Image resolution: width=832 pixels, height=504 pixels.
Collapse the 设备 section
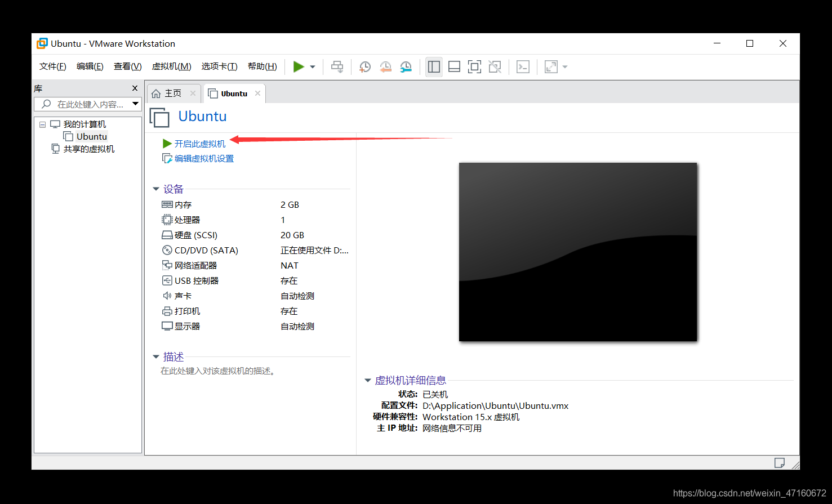point(156,189)
